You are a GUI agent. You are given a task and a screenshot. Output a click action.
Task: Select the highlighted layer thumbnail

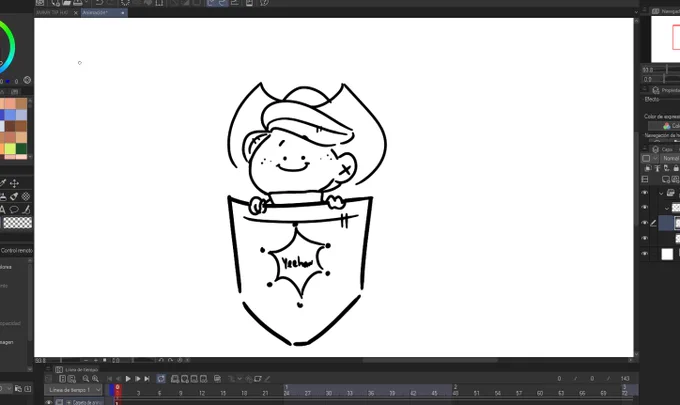click(677, 223)
